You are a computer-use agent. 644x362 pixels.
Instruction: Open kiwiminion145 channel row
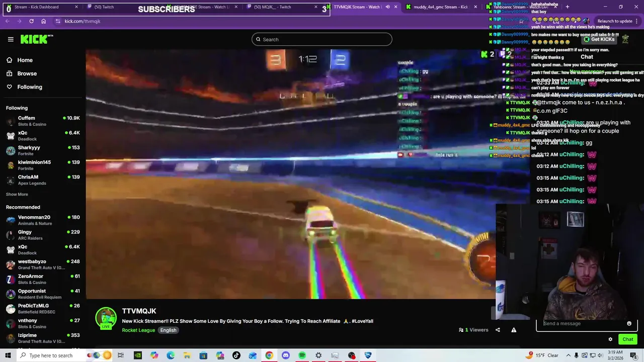click(x=43, y=165)
